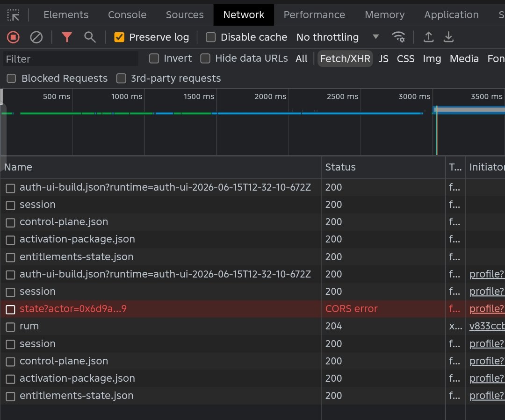Image resolution: width=505 pixels, height=420 pixels.
Task: Filter requests by All types
Action: click(302, 59)
